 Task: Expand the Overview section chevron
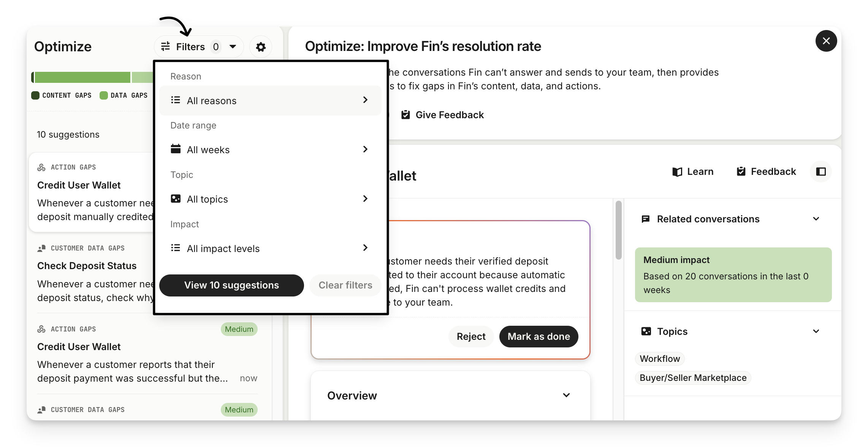pyautogui.click(x=566, y=395)
